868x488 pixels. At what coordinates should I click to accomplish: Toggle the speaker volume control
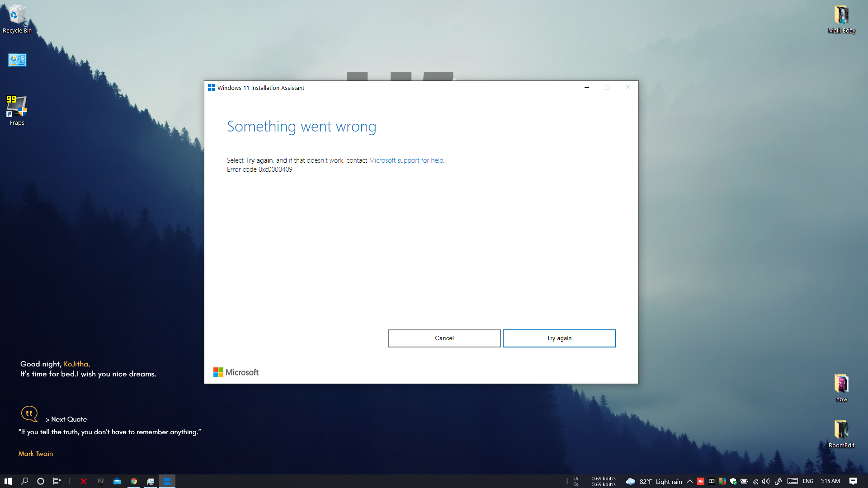coord(766,481)
